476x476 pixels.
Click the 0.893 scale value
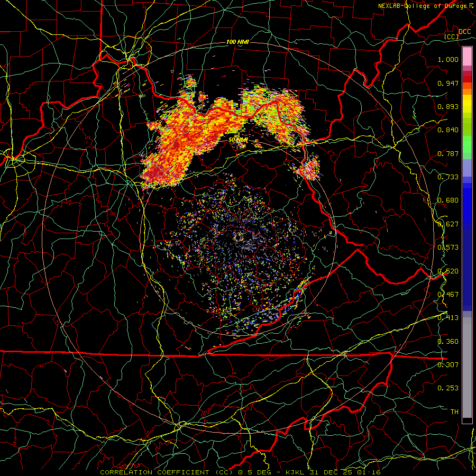(448, 106)
